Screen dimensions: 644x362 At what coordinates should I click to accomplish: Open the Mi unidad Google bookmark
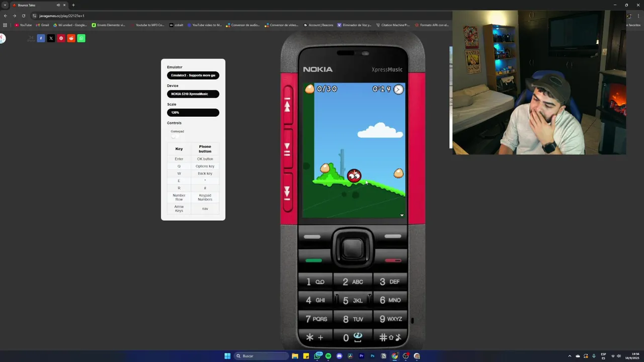point(70,25)
